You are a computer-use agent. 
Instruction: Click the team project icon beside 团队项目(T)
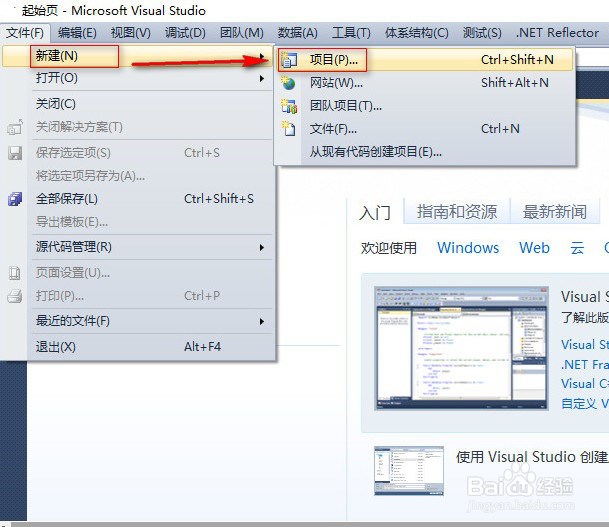pos(289,106)
